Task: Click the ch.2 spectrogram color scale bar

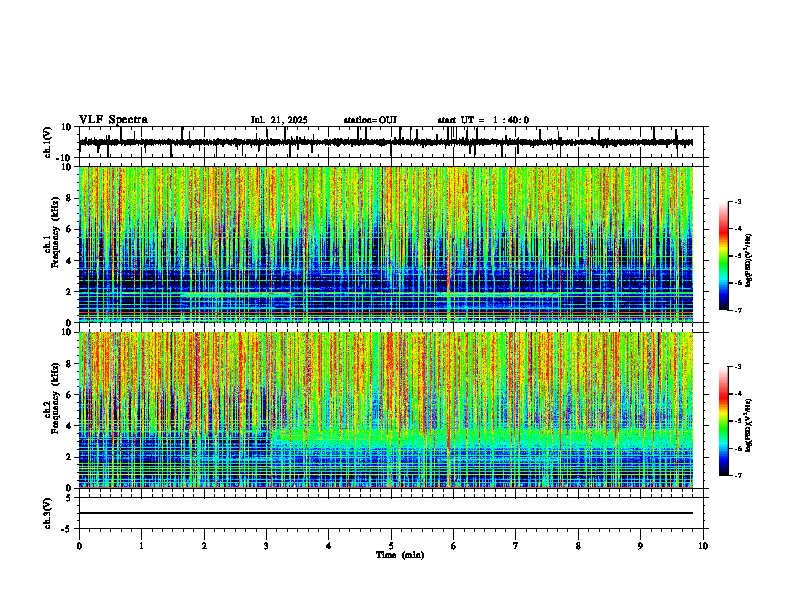Action: pyautogui.click(x=724, y=421)
